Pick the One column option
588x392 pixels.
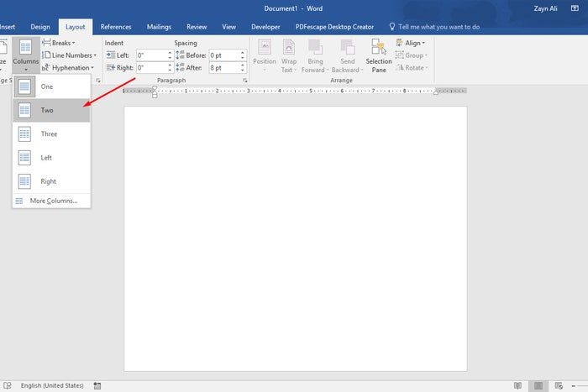[x=47, y=86]
